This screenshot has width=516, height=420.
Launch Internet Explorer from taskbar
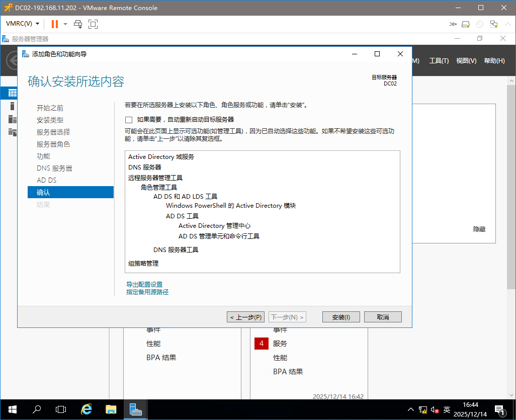86,410
